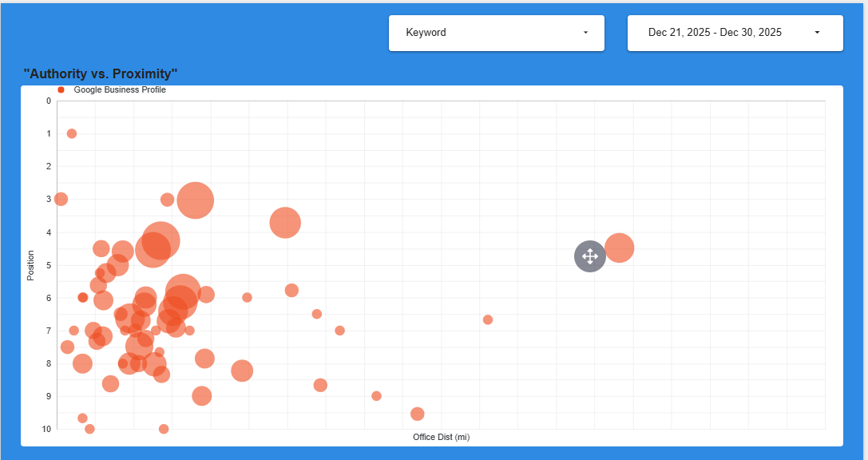Select the leftmost bubble at position 3

point(61,199)
